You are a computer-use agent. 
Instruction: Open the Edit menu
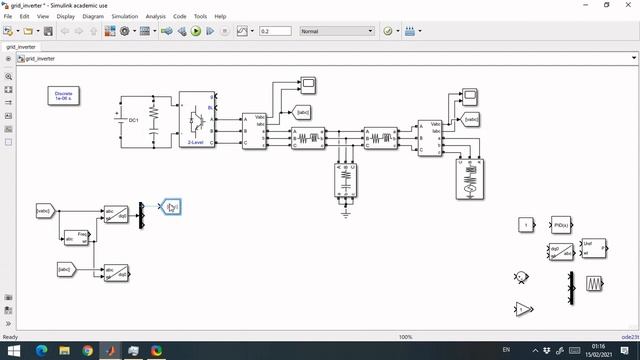point(24,16)
